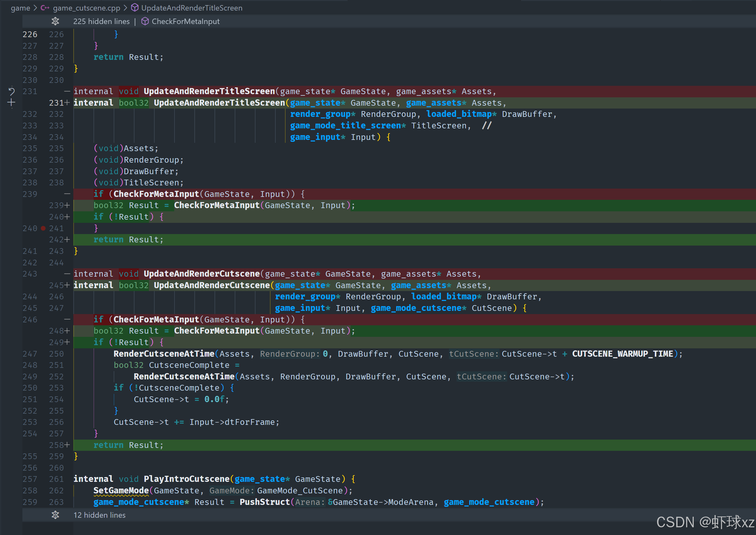Reveal the 12 hidden lines at bottom

(x=100, y=515)
